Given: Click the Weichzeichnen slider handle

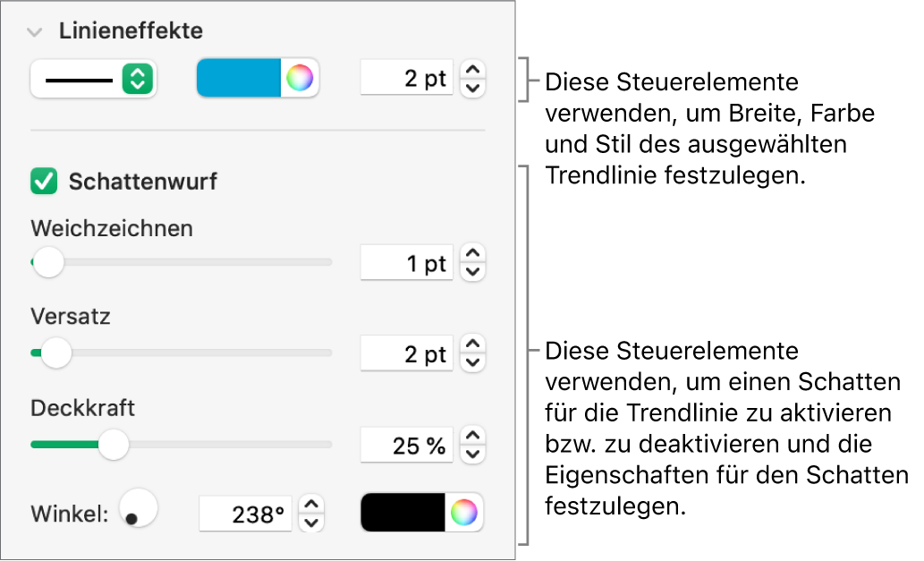Looking at the screenshot, I should [x=48, y=263].
